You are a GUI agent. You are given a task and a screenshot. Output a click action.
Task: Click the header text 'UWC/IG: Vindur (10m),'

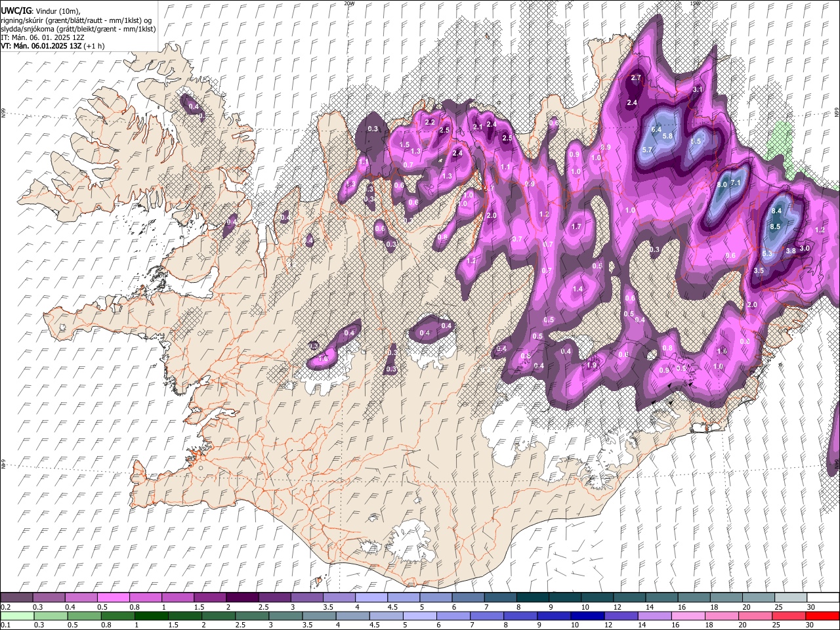[40, 11]
